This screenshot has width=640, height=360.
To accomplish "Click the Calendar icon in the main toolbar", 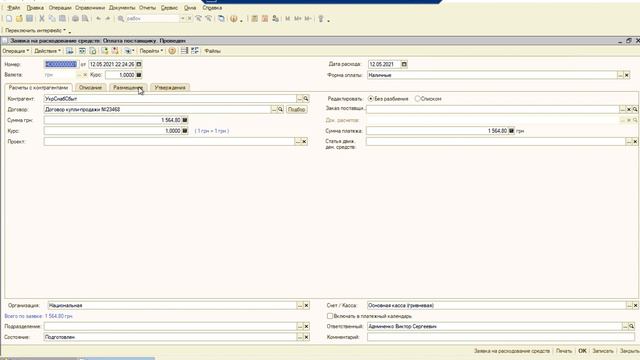I will click(264, 19).
